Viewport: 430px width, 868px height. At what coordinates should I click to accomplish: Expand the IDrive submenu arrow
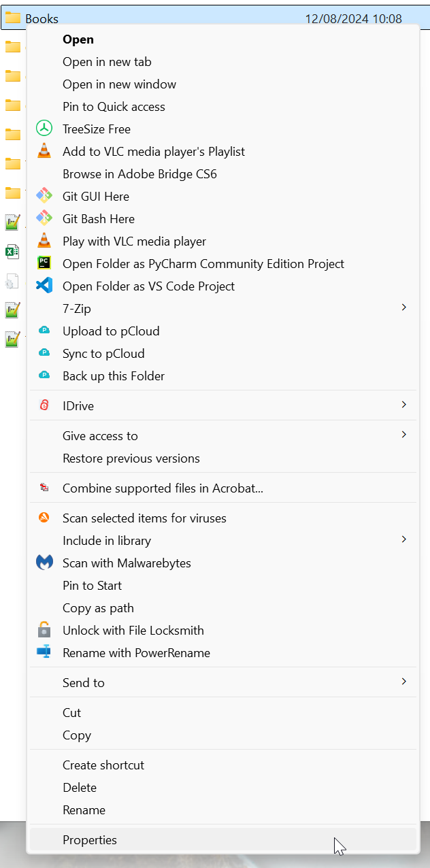pos(403,405)
